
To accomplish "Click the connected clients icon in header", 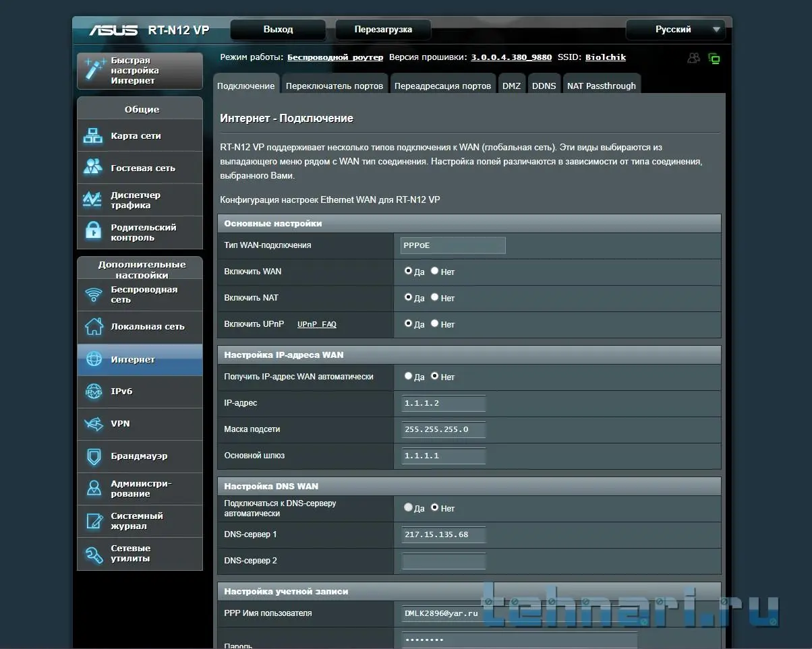I will [693, 58].
